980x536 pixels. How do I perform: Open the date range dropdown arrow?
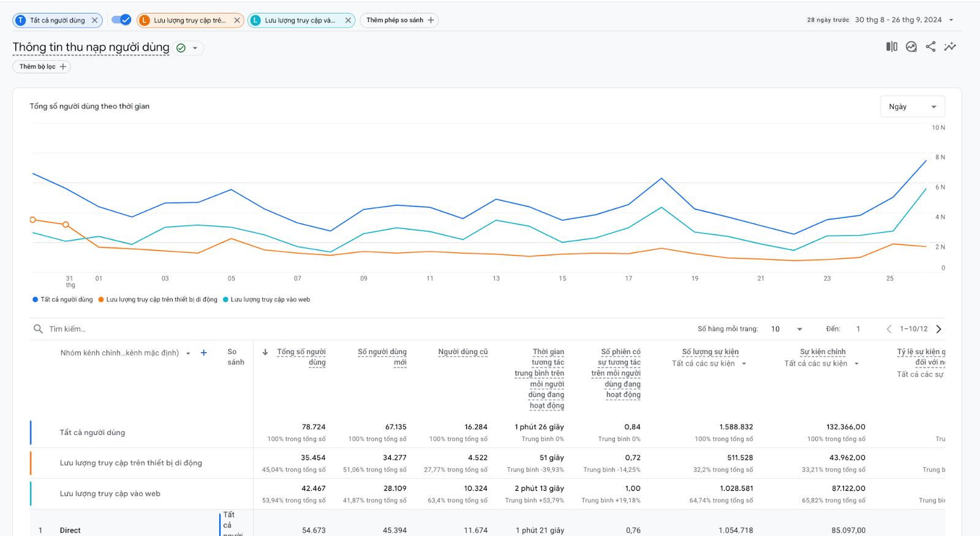point(951,20)
